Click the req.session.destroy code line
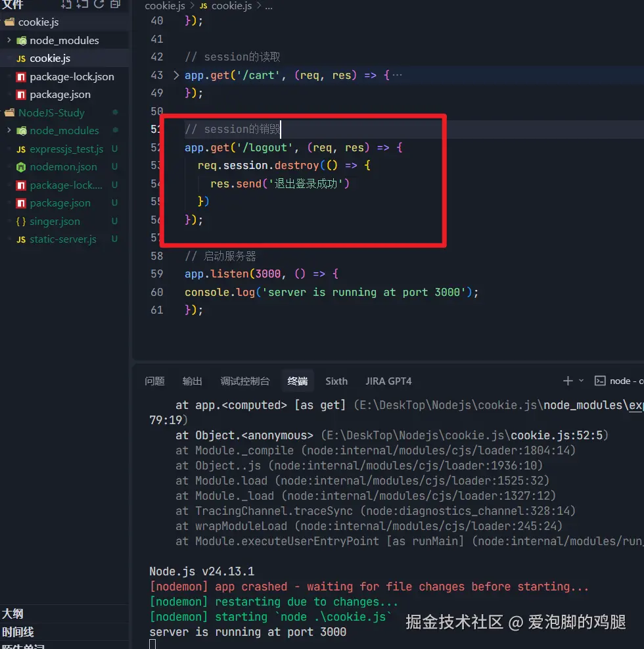644x649 pixels. [284, 166]
